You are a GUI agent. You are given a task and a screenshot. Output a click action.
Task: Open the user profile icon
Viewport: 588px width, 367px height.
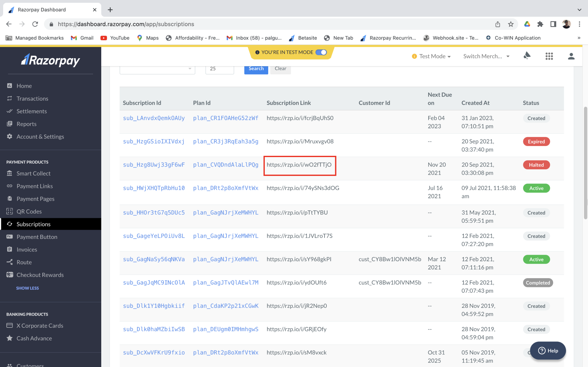pos(571,56)
